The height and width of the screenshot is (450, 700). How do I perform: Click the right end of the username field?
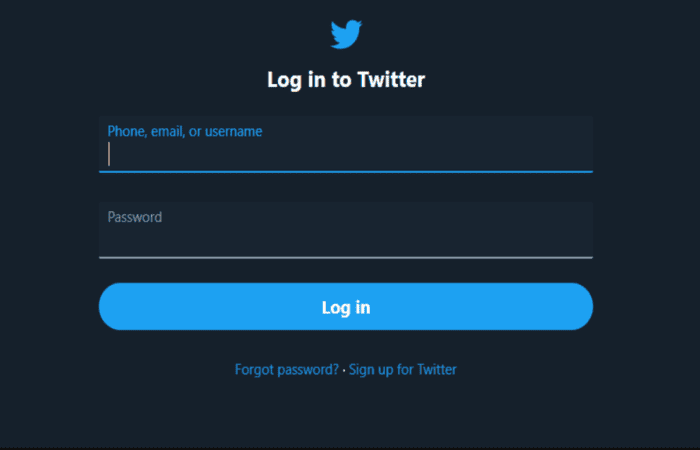point(580,154)
